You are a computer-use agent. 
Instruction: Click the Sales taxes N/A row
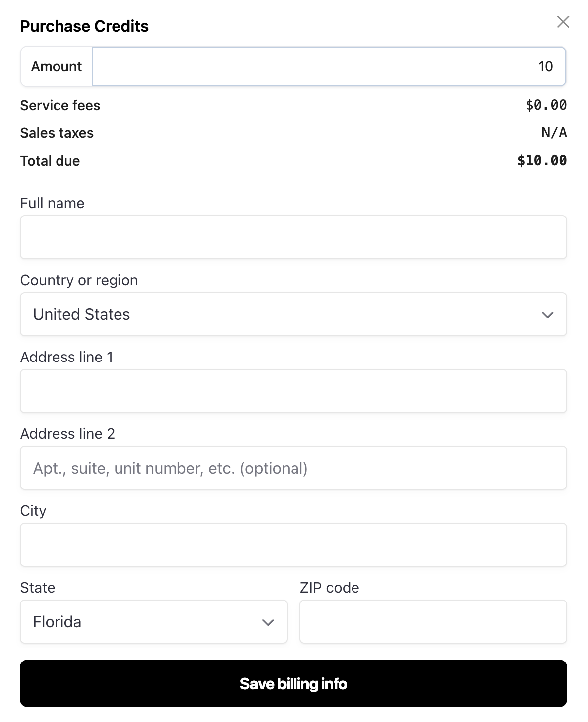[x=294, y=133]
